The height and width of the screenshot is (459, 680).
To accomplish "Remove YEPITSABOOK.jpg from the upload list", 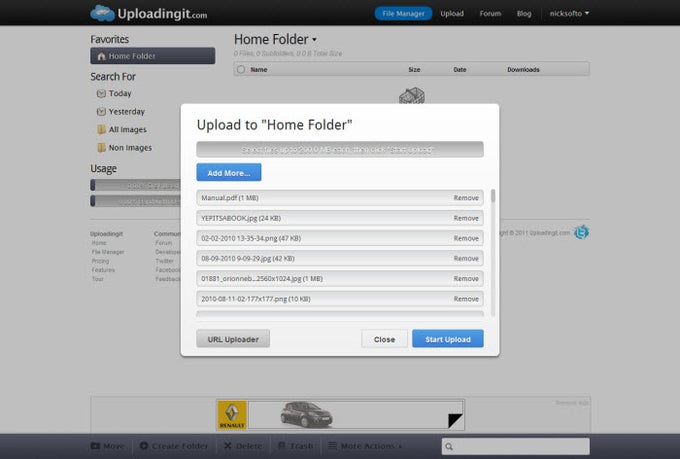I will (x=466, y=218).
